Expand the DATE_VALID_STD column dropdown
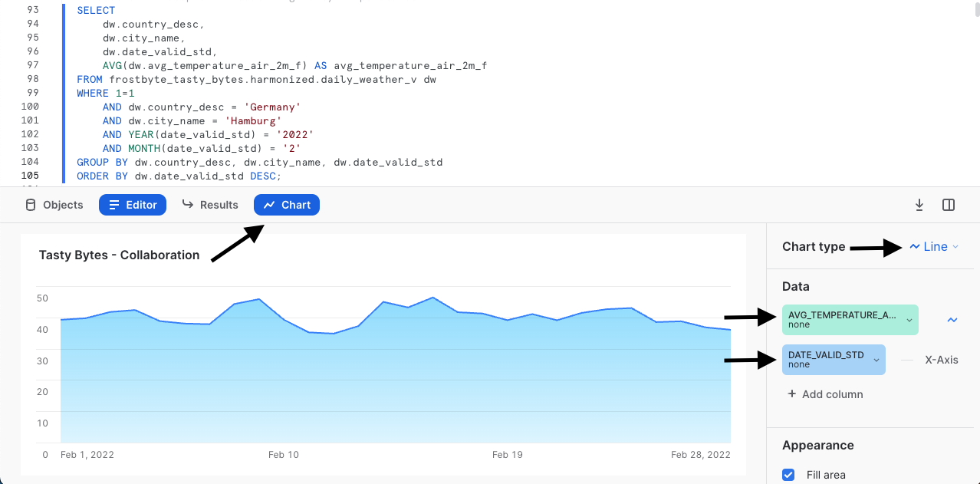980x484 pixels. pyautogui.click(x=876, y=360)
